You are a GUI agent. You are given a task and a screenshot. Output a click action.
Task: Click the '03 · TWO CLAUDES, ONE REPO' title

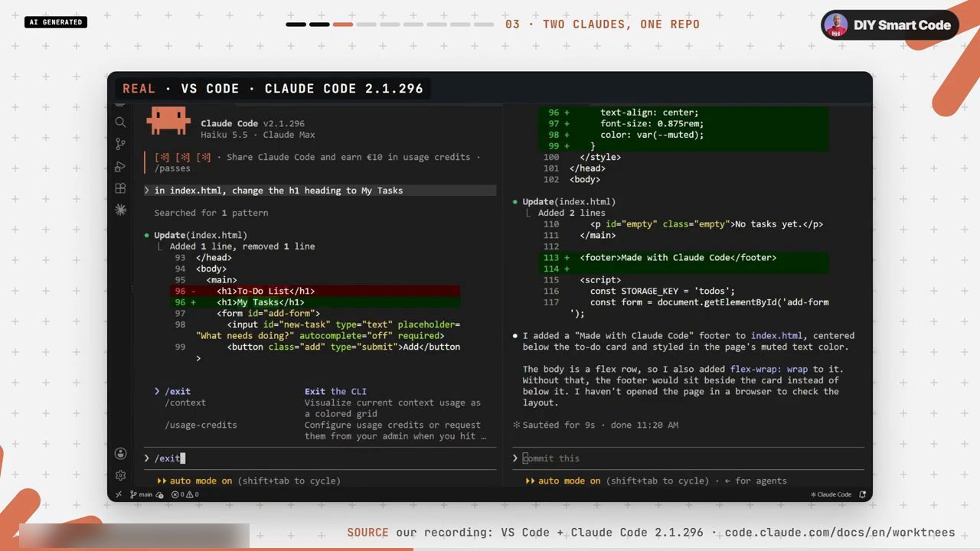pos(603,24)
